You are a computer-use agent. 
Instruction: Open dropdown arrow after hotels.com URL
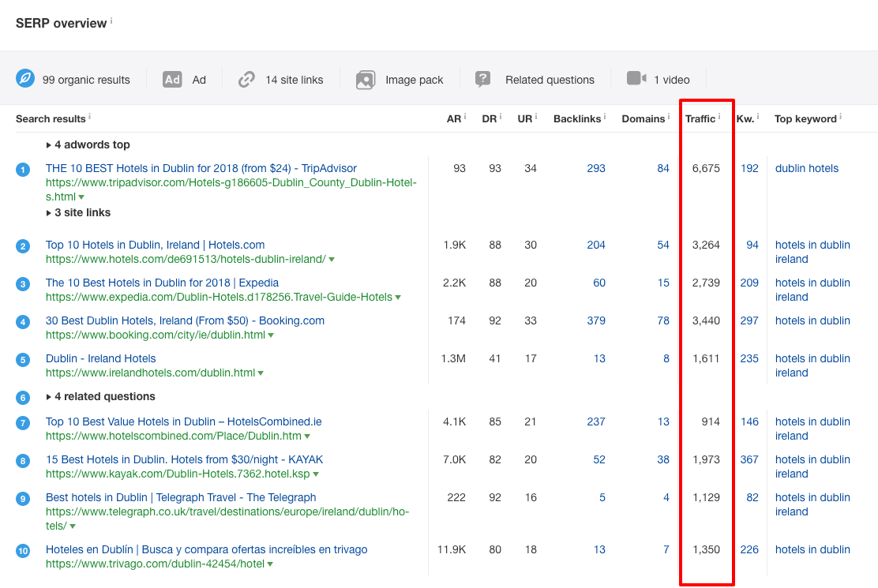pos(332,260)
